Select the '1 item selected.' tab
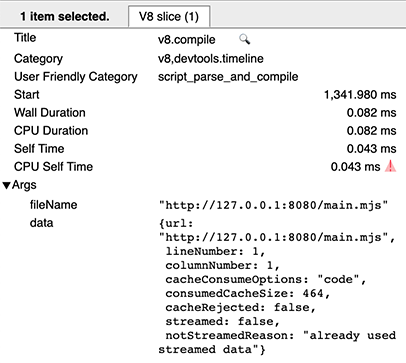406x363 pixels. [x=65, y=16]
